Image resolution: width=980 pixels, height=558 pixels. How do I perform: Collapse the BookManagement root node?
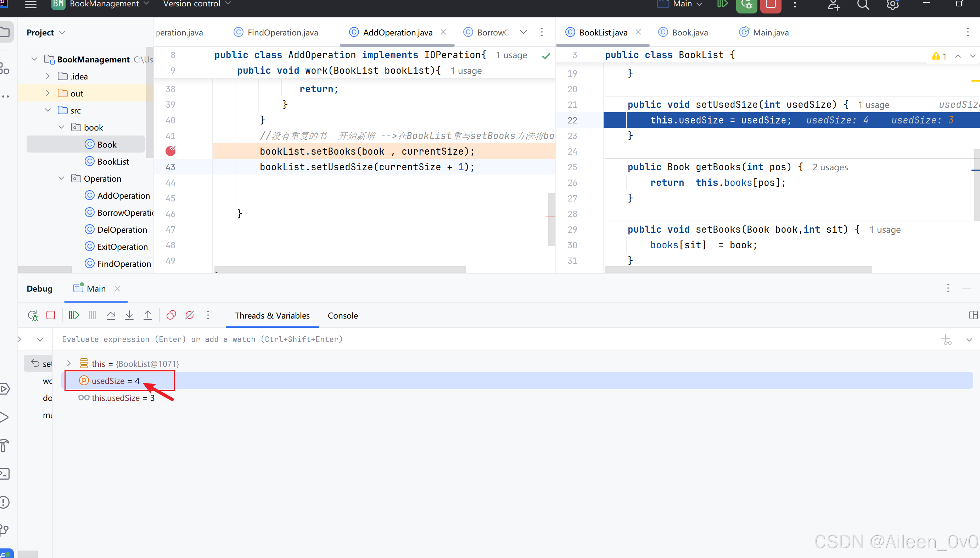point(34,59)
